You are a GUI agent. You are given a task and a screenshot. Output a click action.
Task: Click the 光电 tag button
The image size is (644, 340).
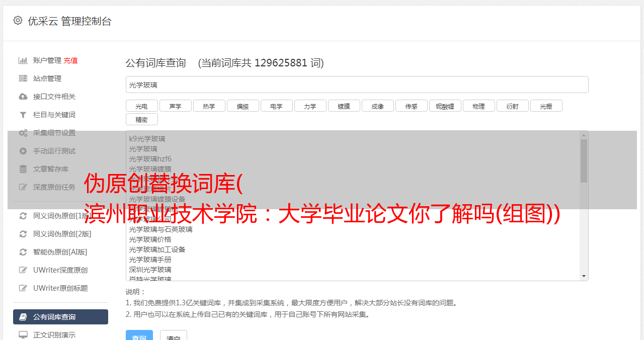(141, 106)
